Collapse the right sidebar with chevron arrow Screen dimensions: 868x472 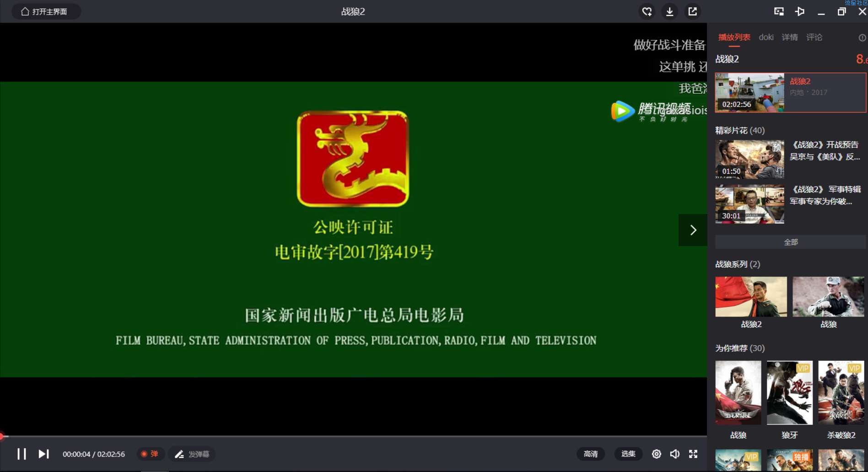coord(693,230)
